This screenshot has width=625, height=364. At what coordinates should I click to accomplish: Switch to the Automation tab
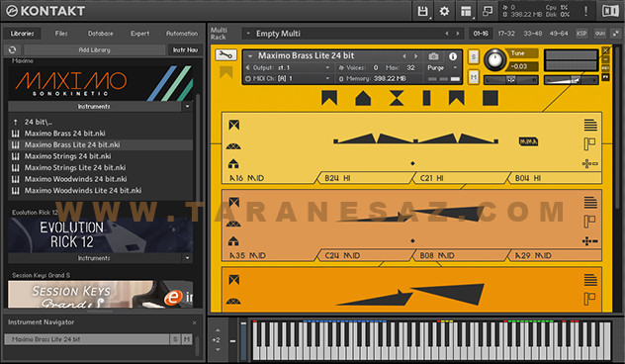[x=182, y=34]
